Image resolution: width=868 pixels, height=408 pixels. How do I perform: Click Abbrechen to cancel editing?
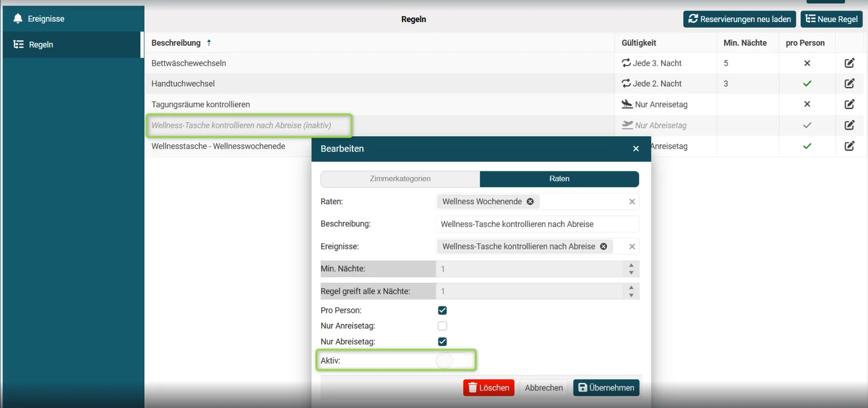point(544,388)
